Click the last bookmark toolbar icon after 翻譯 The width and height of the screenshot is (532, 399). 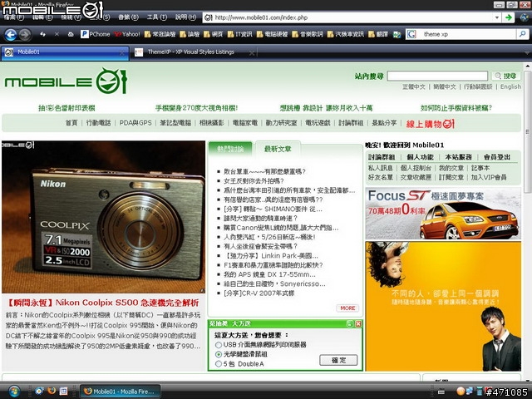[397, 34]
